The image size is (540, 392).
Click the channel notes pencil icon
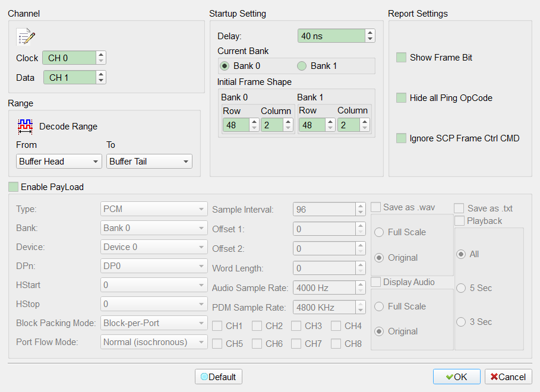click(x=26, y=36)
